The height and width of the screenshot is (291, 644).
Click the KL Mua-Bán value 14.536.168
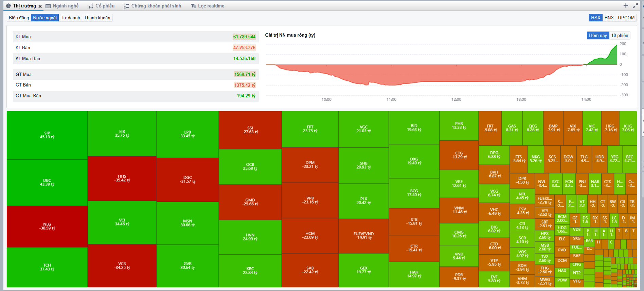244,58
